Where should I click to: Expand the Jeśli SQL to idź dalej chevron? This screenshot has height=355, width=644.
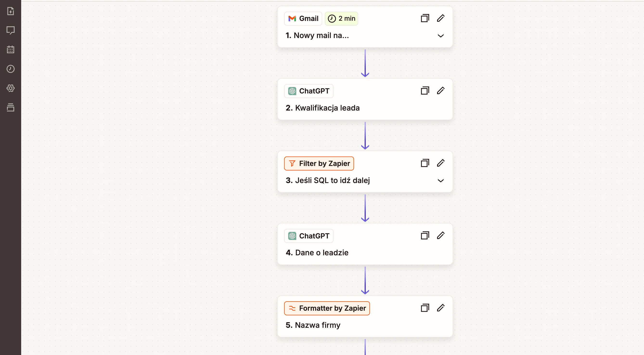[441, 181]
